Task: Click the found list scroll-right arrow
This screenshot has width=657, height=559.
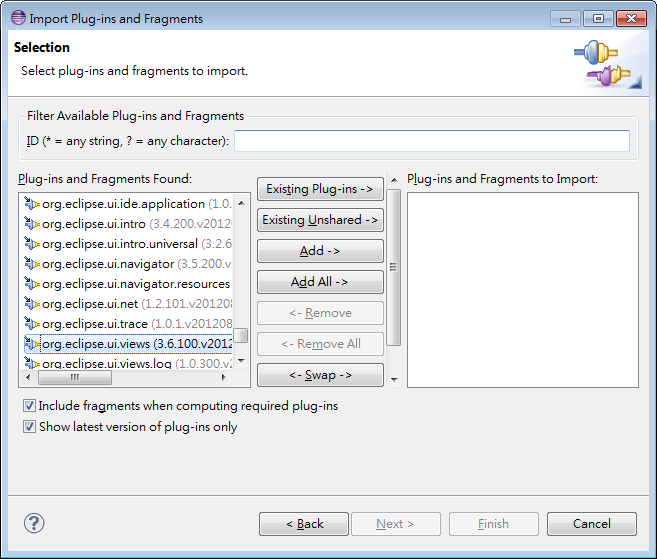Action: click(x=223, y=378)
